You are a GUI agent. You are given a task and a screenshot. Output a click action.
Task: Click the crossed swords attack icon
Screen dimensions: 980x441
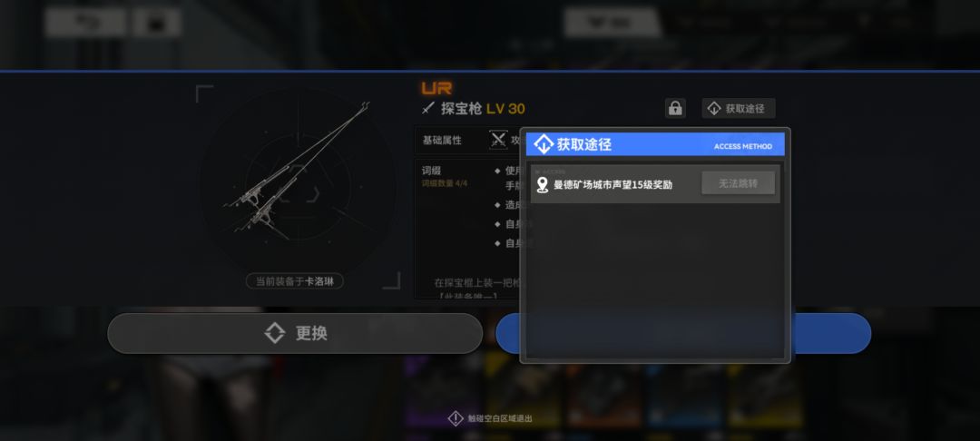pyautogui.click(x=498, y=140)
